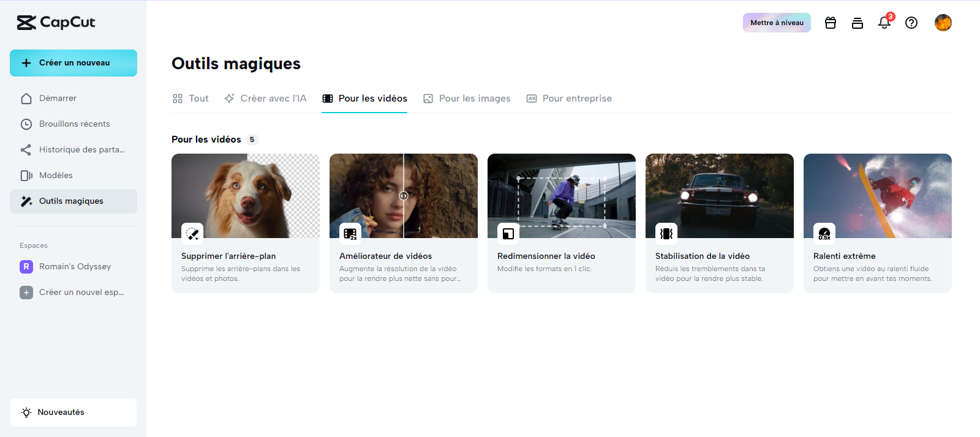The image size is (980, 437).
Task: Open the Ralenti extrême snowboarder thumbnail
Action: point(878,196)
